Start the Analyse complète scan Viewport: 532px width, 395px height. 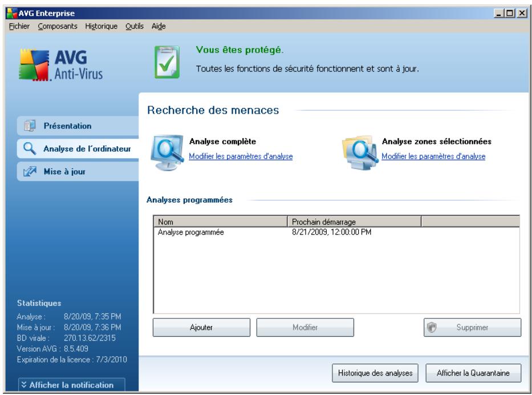(222, 142)
